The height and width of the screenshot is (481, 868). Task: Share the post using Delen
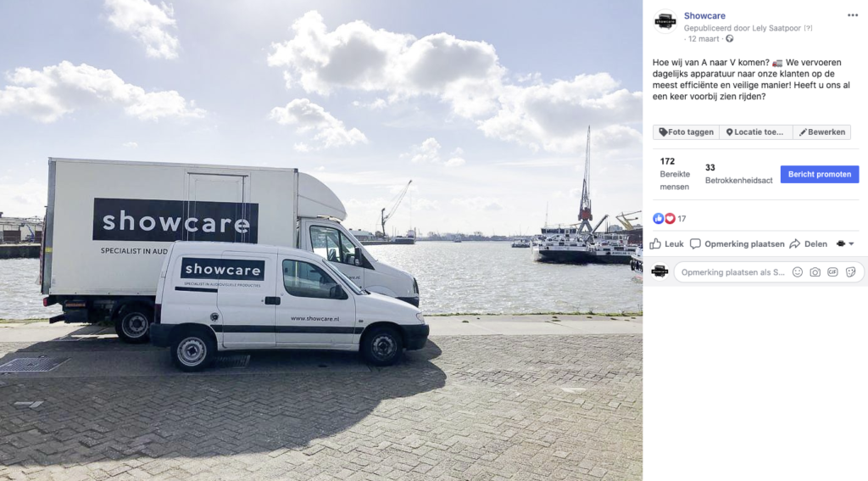(809, 243)
